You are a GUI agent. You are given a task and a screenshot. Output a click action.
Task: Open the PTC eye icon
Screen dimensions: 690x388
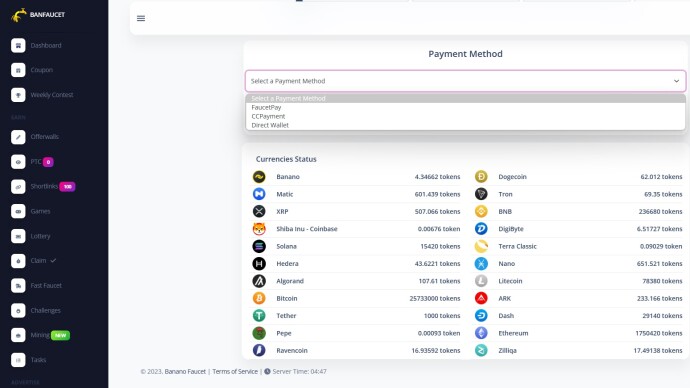[x=18, y=162]
